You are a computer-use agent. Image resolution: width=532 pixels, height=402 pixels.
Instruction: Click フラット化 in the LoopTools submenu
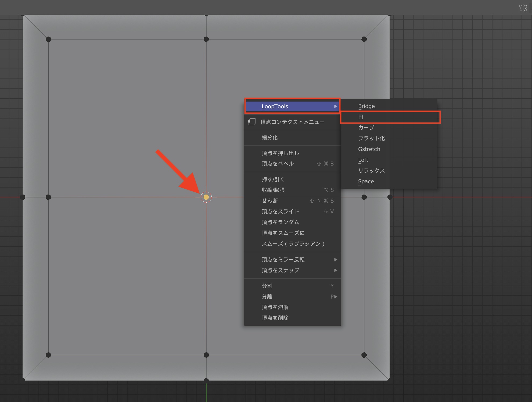tap(371, 138)
